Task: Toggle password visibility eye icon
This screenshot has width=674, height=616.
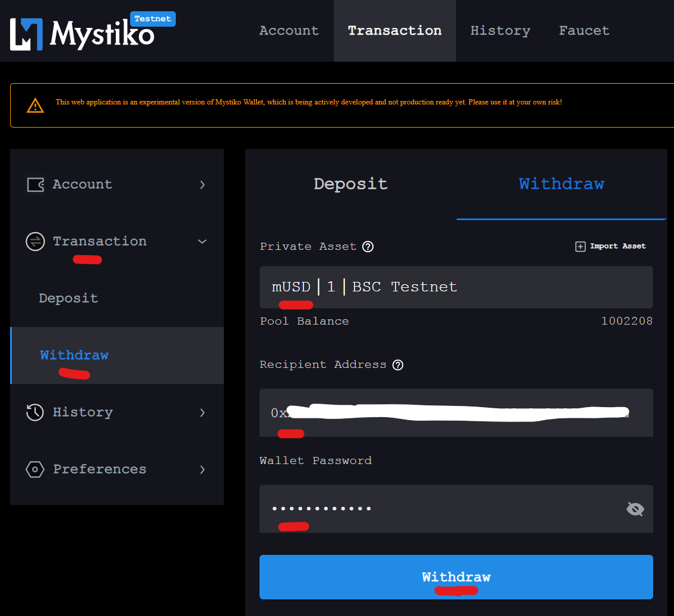Action: coord(635,509)
